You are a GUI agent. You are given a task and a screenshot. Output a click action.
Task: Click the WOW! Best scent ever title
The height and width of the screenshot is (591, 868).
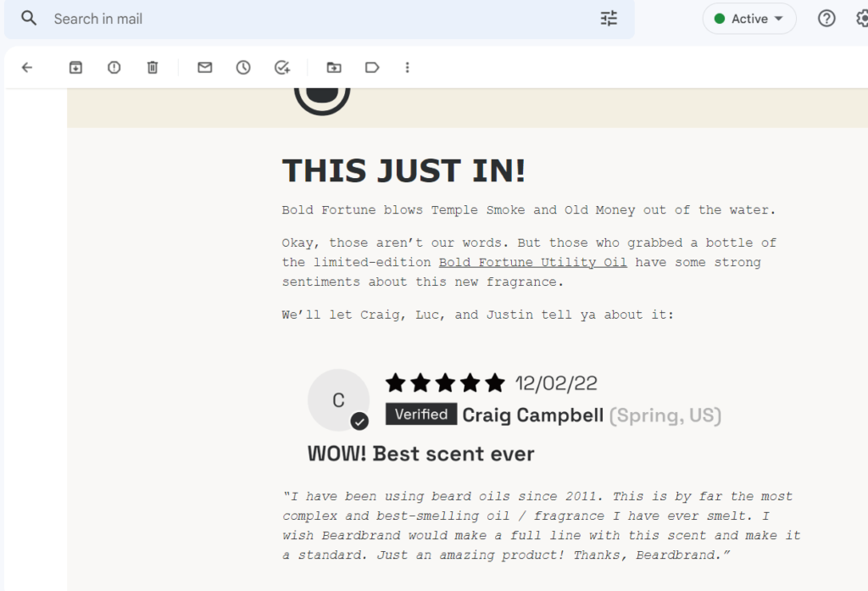[x=420, y=454]
